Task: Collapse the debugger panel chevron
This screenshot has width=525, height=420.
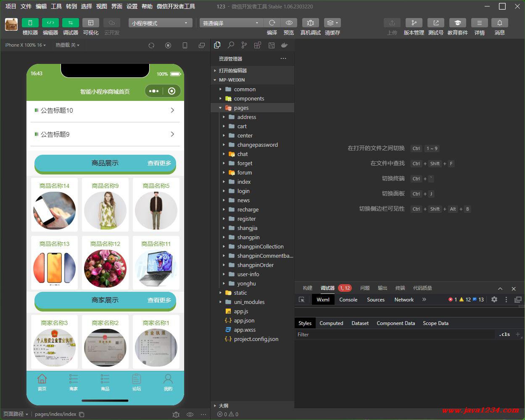Action: click(500, 288)
